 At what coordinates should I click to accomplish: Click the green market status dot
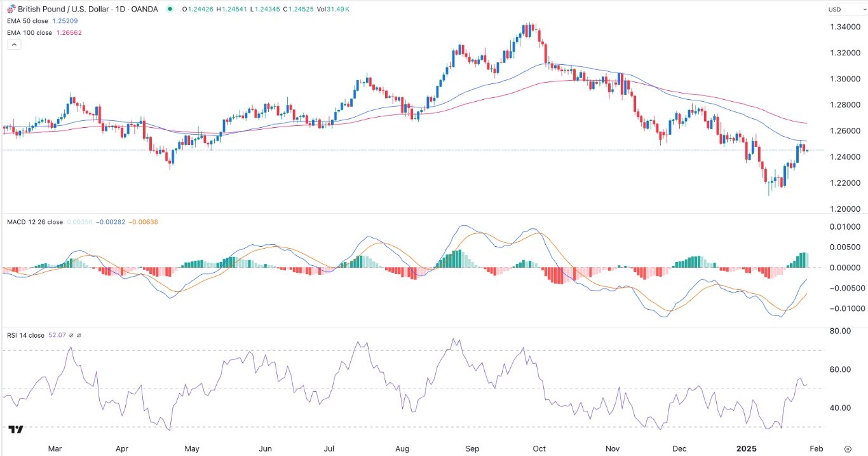click(169, 9)
